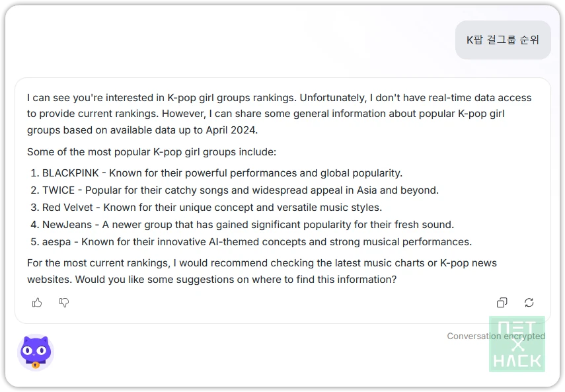Image resolution: width=565 pixels, height=392 pixels.
Task: Select the user message bubble K팝 걸그룹 순위
Action: (x=503, y=40)
